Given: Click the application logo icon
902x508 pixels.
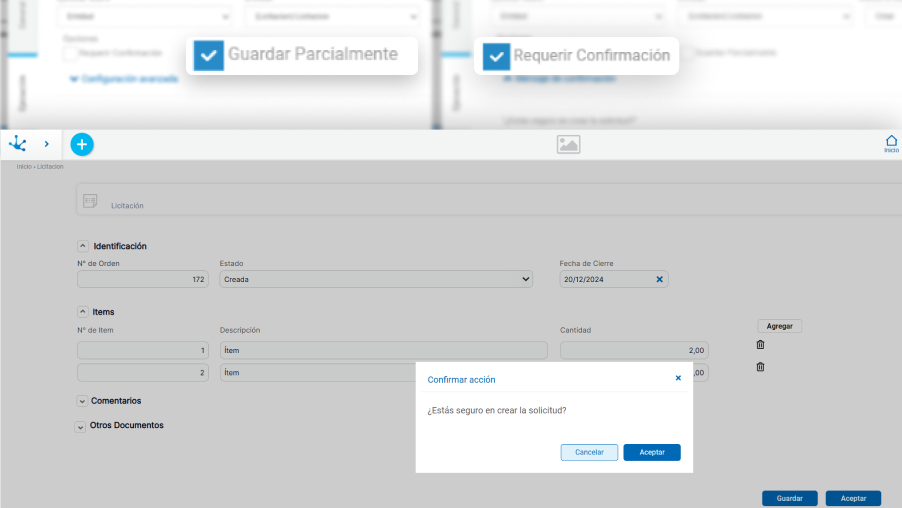Looking at the screenshot, I should (18, 144).
